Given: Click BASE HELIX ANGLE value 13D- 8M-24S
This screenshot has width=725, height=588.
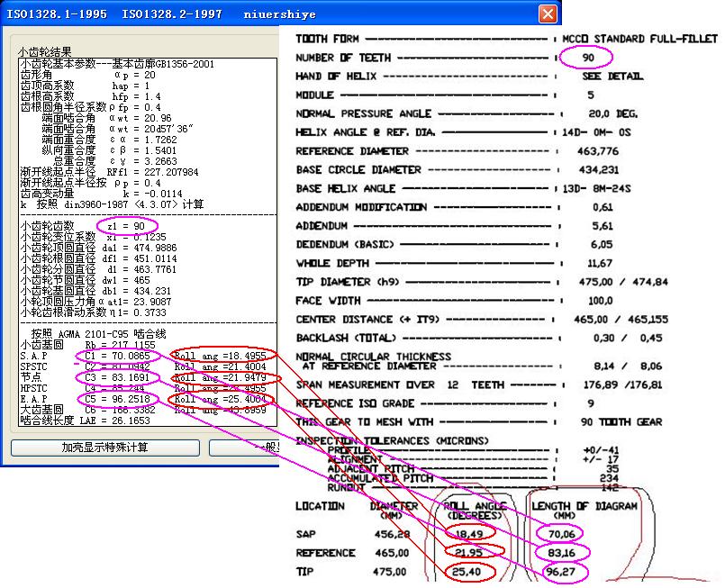Looking at the screenshot, I should (x=596, y=188).
